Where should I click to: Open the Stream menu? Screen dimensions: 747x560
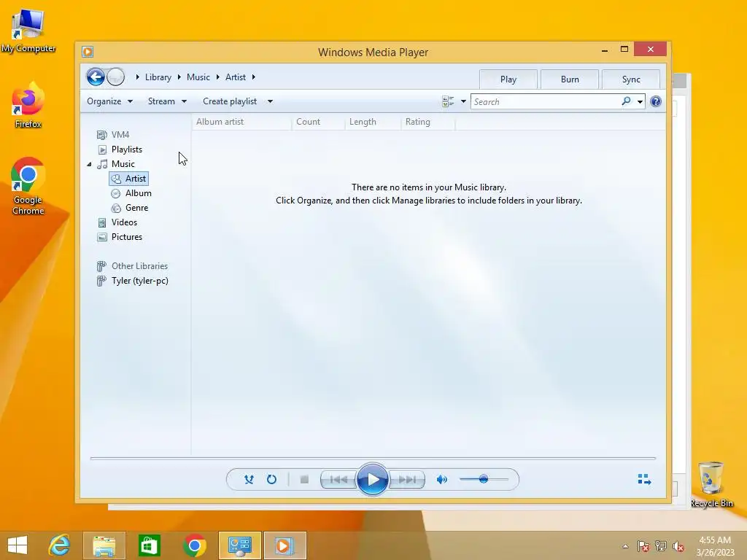tap(167, 101)
